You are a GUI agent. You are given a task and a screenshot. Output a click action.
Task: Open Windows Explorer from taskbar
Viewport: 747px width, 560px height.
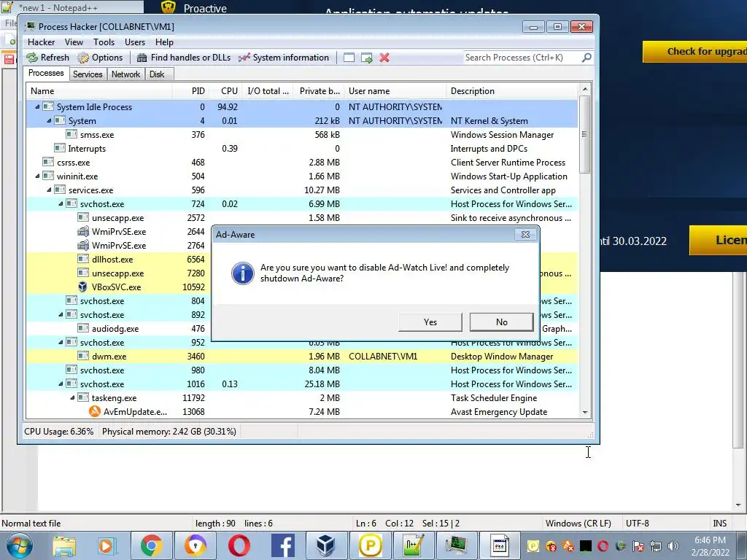(64, 545)
